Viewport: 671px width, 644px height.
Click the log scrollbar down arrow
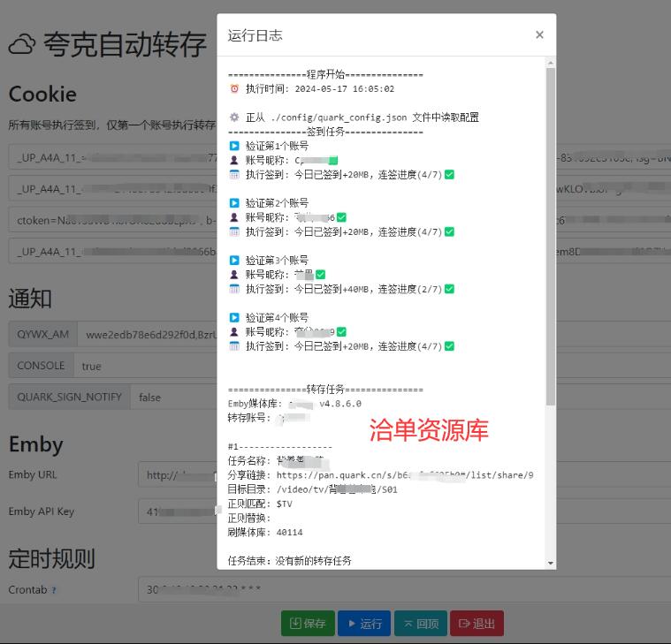coord(550,564)
